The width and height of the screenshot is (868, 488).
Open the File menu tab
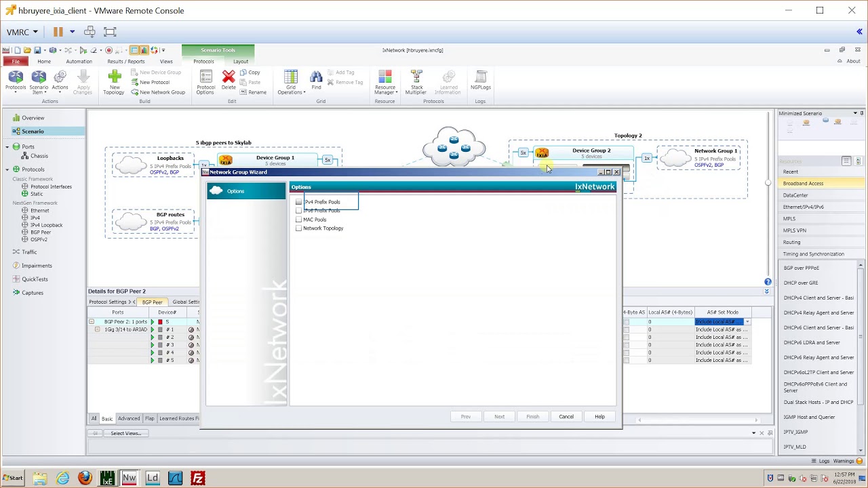pyautogui.click(x=16, y=62)
